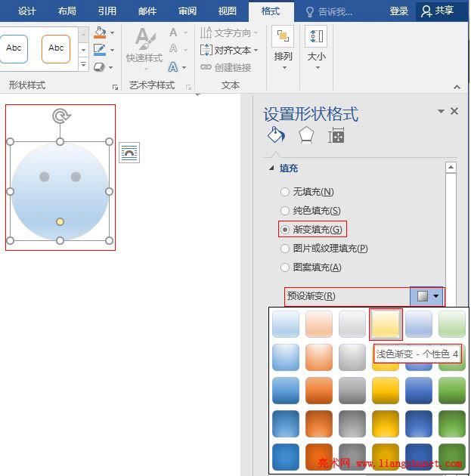Click the Layout Options icon beside the shape
The width and height of the screenshot is (471, 476).
coord(129,153)
